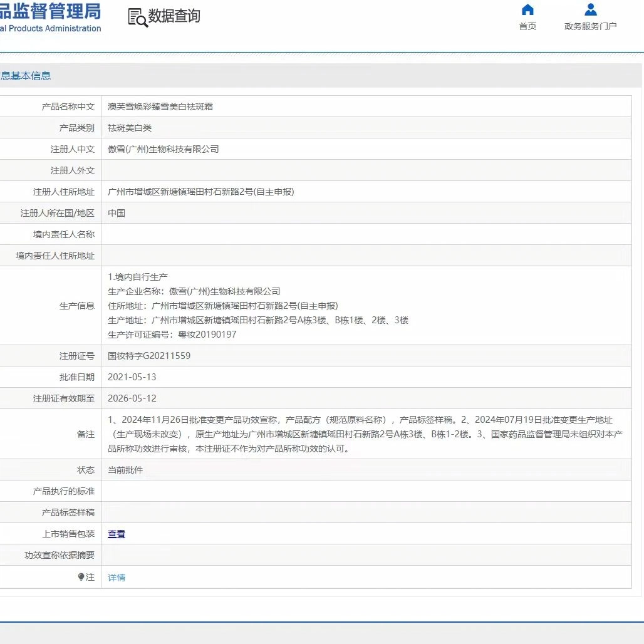Click approval date 2021-05-13
Viewport: 644px width, 644px height.
pos(132,377)
